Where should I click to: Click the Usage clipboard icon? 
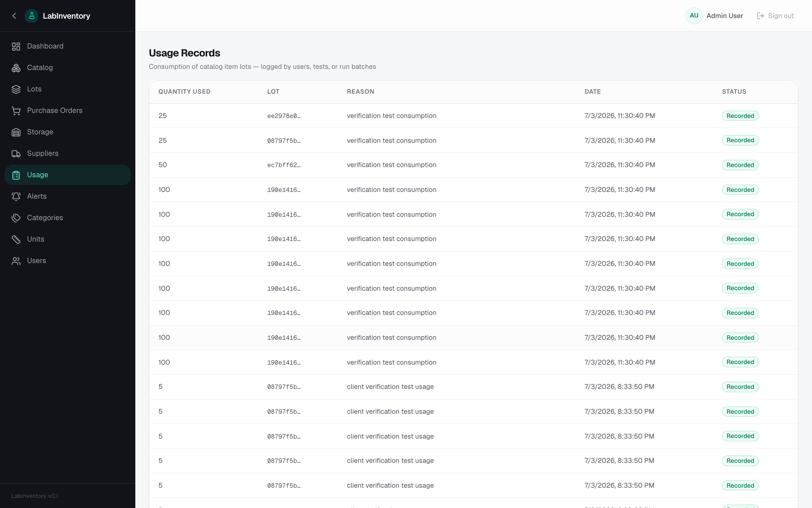(16, 175)
